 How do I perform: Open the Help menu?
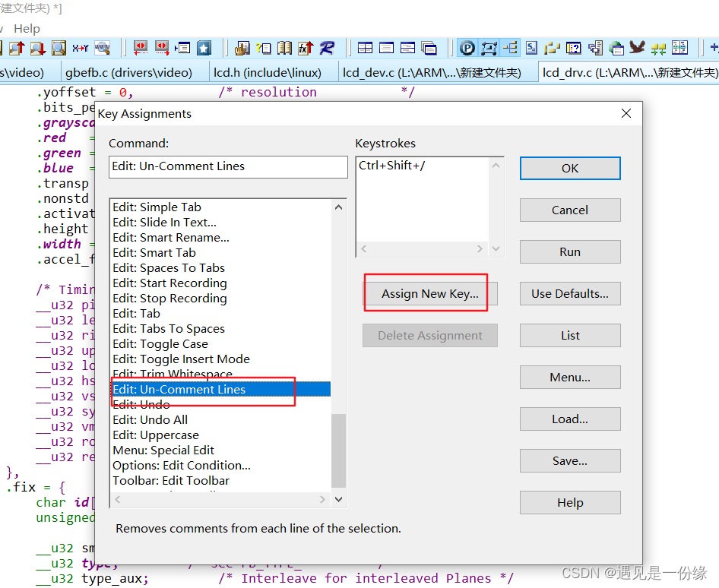[x=27, y=28]
